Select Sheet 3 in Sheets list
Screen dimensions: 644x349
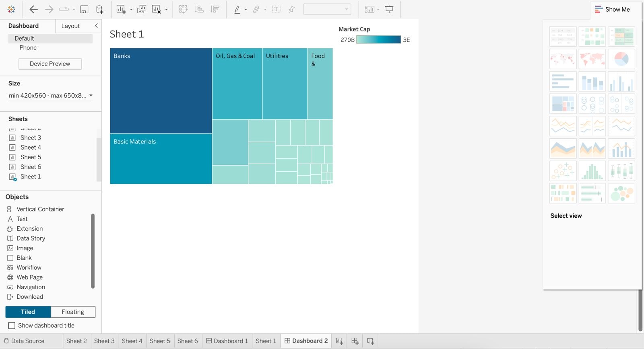tap(31, 138)
